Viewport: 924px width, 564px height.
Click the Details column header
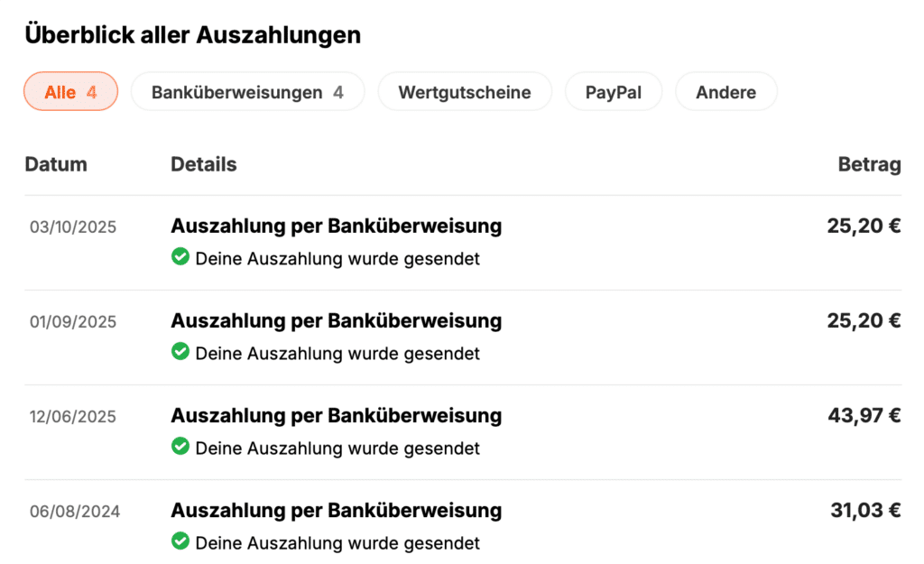coord(204,164)
